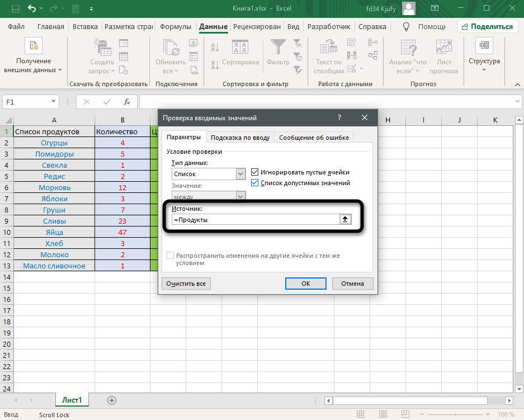Expand the Name Box dropdown arrow
The height and width of the screenshot is (420, 524).
tap(54, 102)
